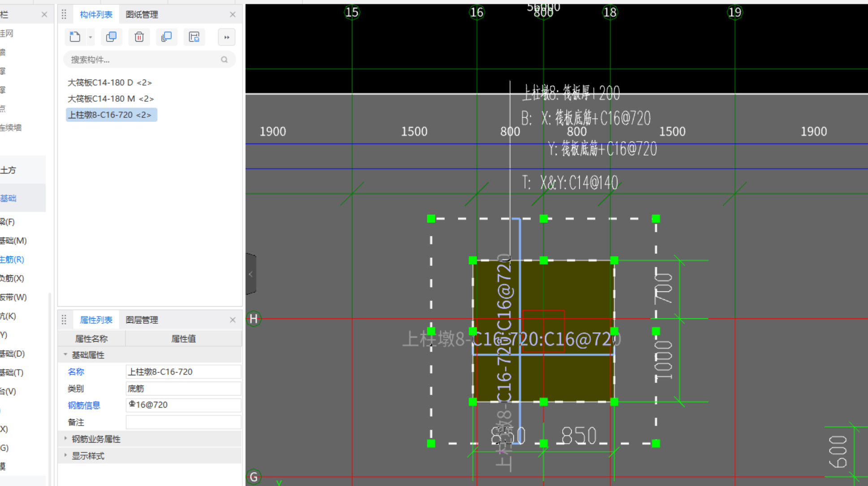Expand the 显示样式 section
Image resolution: width=868 pixels, height=486 pixels.
[x=65, y=456]
